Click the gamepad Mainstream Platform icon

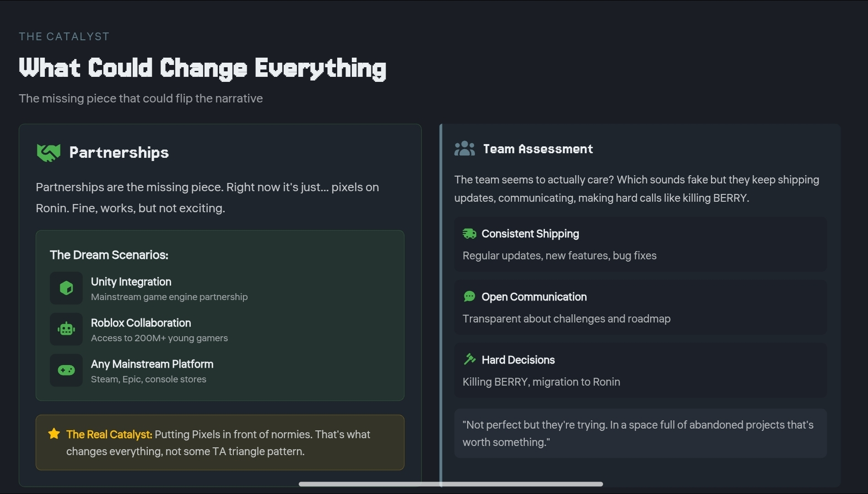(66, 370)
